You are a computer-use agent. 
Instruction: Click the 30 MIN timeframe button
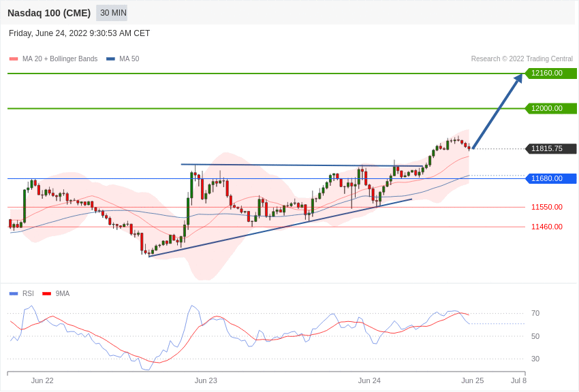(x=112, y=13)
